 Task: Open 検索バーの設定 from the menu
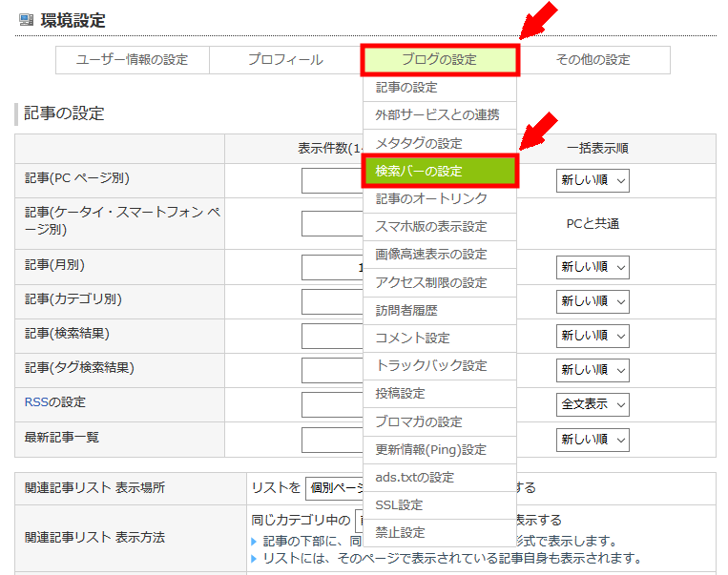tap(440, 171)
